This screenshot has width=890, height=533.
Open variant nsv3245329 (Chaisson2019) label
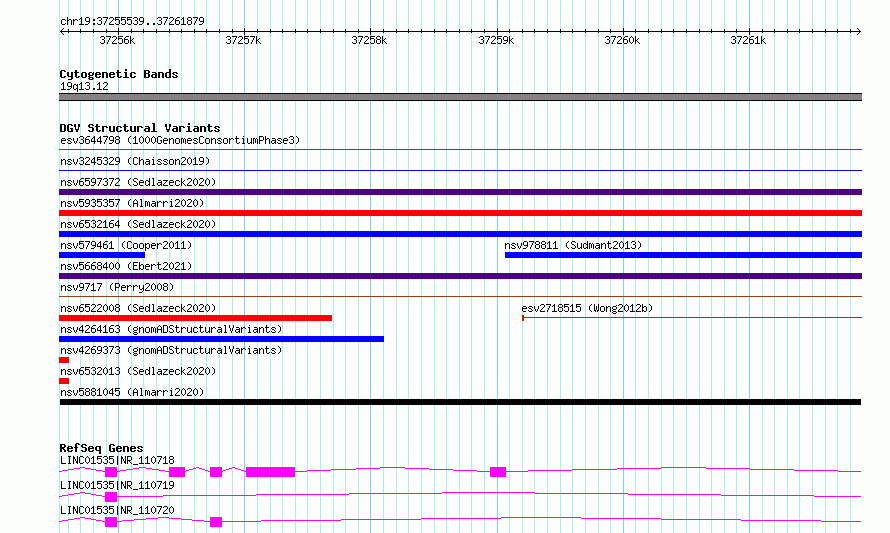pyautogui.click(x=135, y=161)
